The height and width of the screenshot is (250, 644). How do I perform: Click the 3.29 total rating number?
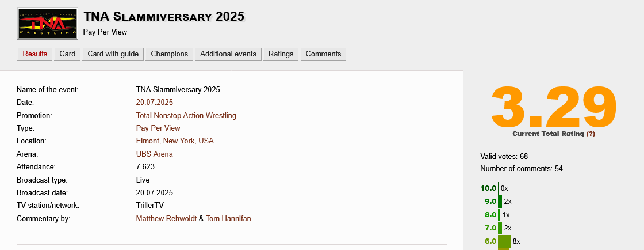pos(553,107)
